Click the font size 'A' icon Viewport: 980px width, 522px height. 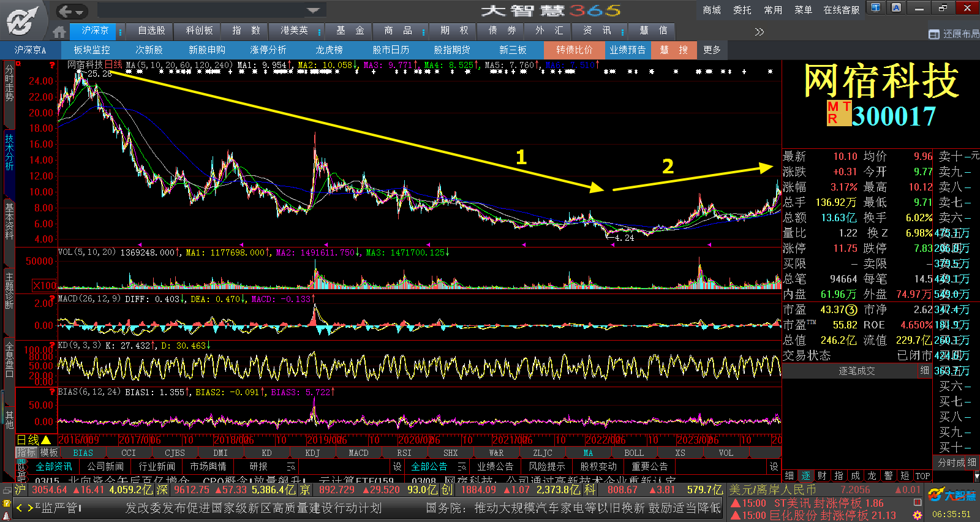pyautogui.click(x=897, y=8)
